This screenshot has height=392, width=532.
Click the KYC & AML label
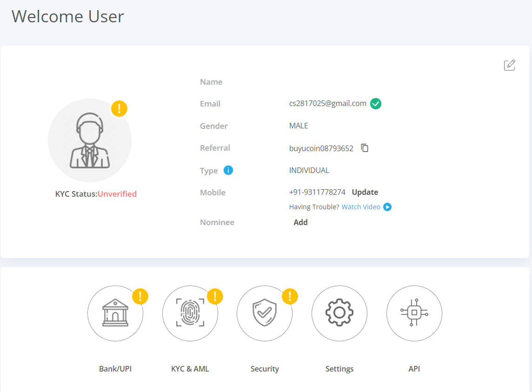(x=190, y=369)
